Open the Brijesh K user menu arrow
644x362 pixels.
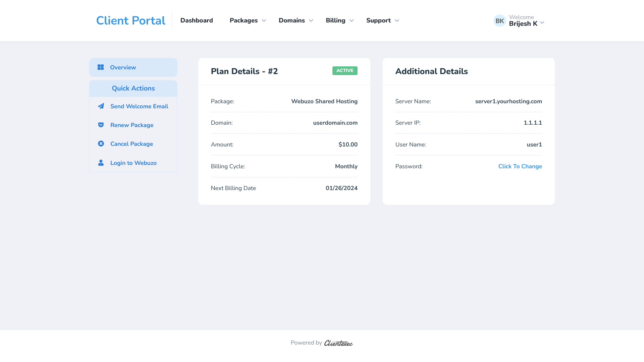(542, 23)
